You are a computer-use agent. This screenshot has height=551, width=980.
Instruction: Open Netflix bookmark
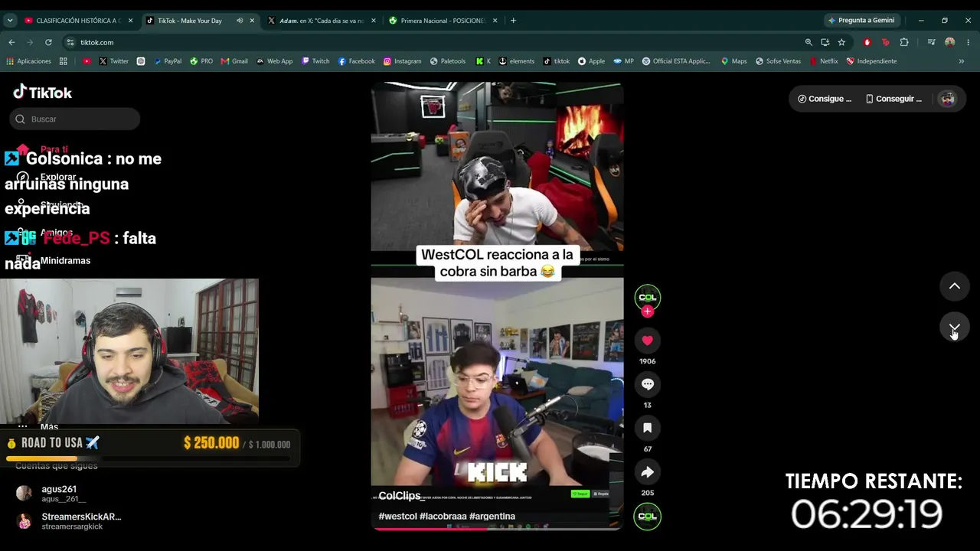823,61
